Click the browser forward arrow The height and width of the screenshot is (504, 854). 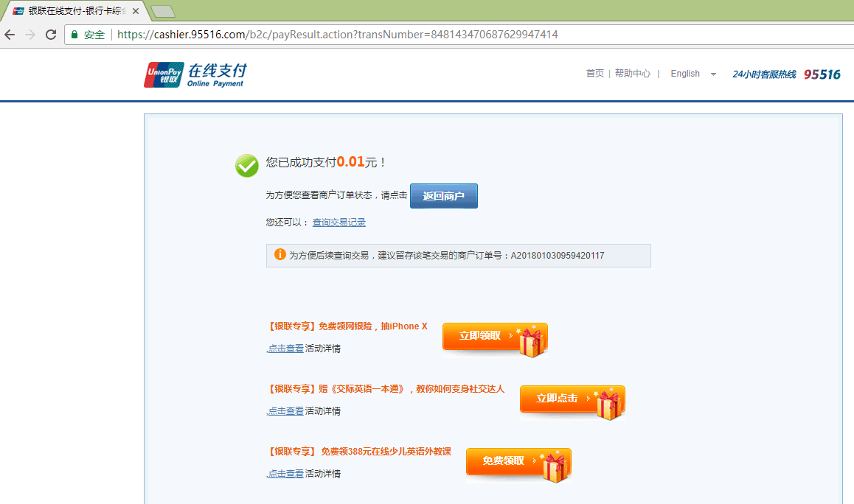(x=29, y=35)
